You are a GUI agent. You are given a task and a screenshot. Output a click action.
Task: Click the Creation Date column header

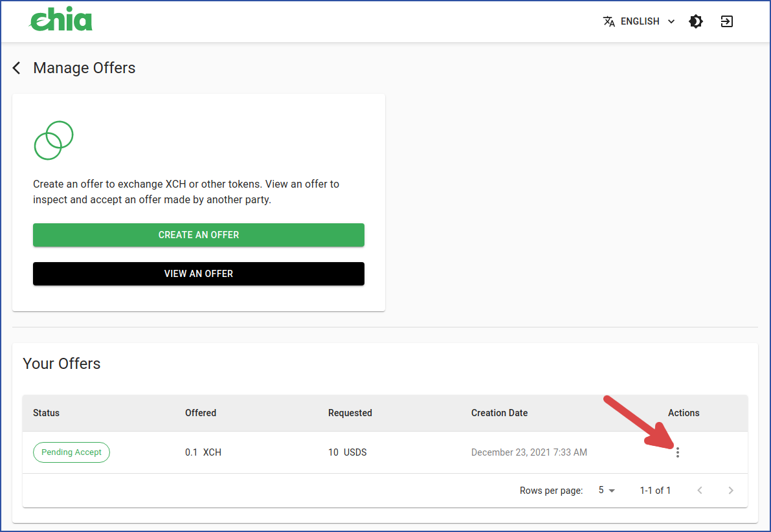click(500, 413)
